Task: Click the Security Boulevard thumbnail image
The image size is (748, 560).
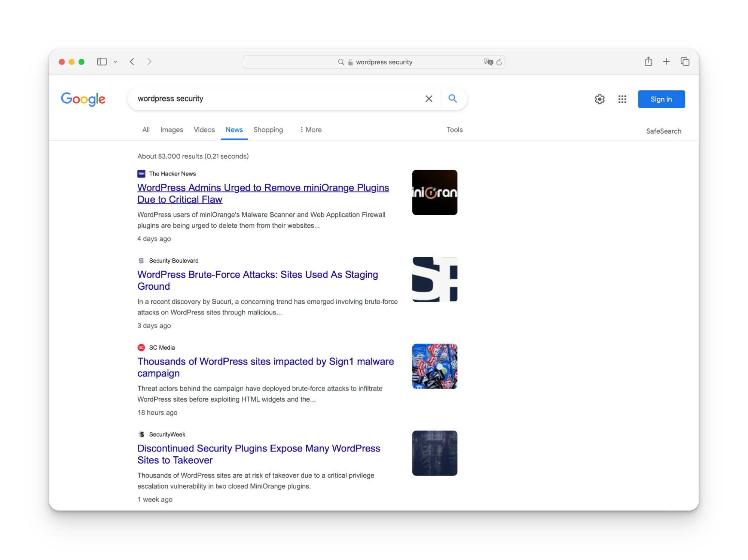Action: (434, 279)
